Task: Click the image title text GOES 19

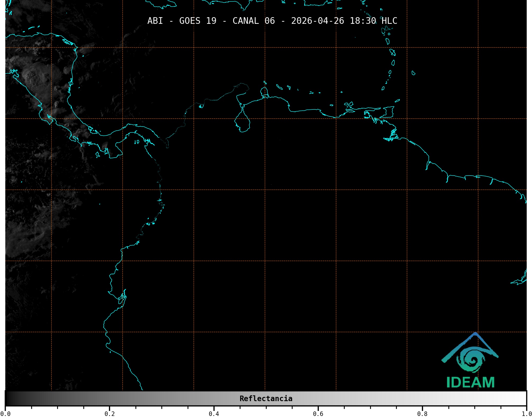Action: click(x=198, y=21)
